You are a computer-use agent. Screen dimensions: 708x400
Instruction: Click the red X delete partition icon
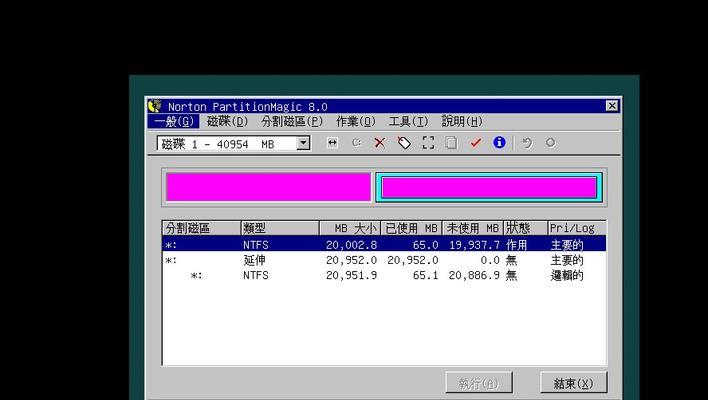380,143
